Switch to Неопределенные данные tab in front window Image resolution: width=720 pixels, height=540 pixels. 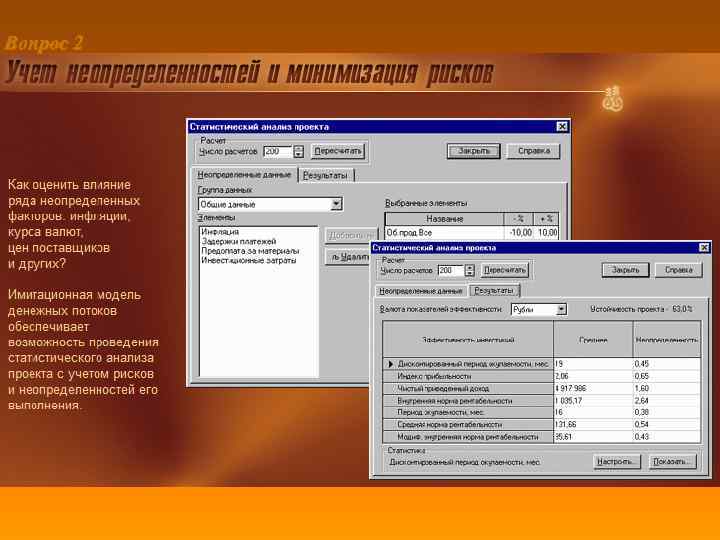(421, 291)
